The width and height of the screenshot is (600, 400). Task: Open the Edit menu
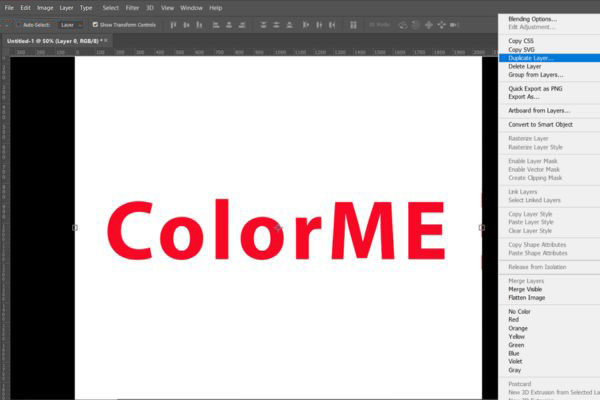[x=26, y=8]
